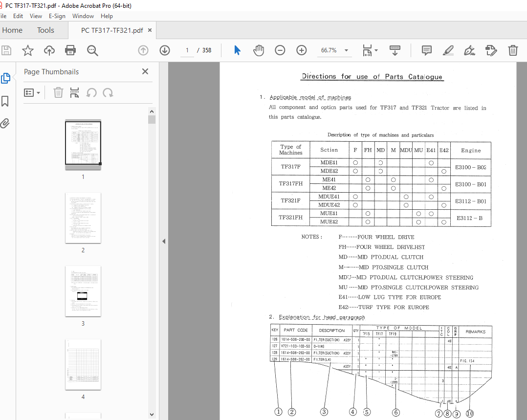
Task: Click the thumbnails panel scrollbar handle
Action: pyautogui.click(x=152, y=120)
